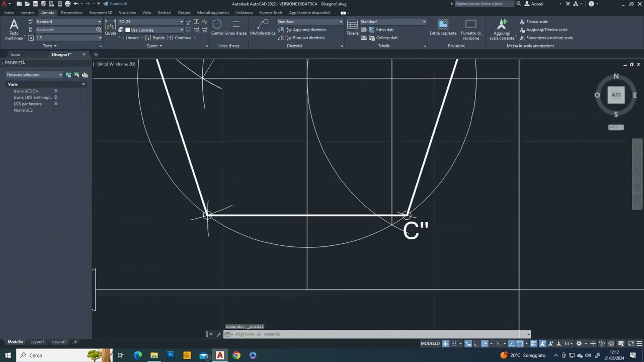Click the Trova testo search field
The image size is (644, 362).
coord(65,30)
